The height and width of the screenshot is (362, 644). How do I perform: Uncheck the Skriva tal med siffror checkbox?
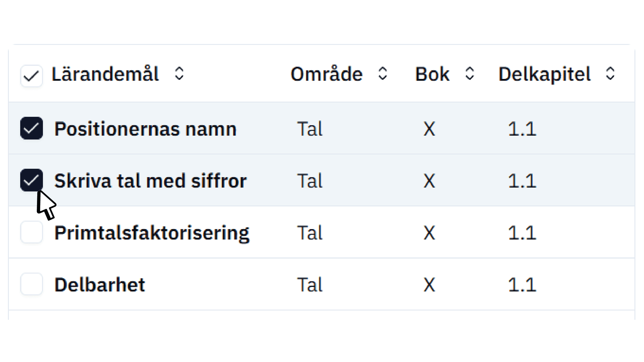(x=31, y=180)
